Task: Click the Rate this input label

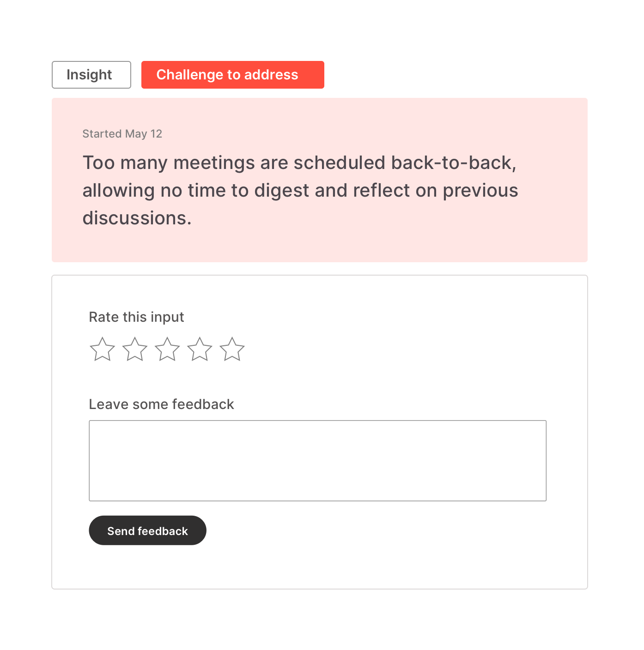Action: click(x=136, y=317)
